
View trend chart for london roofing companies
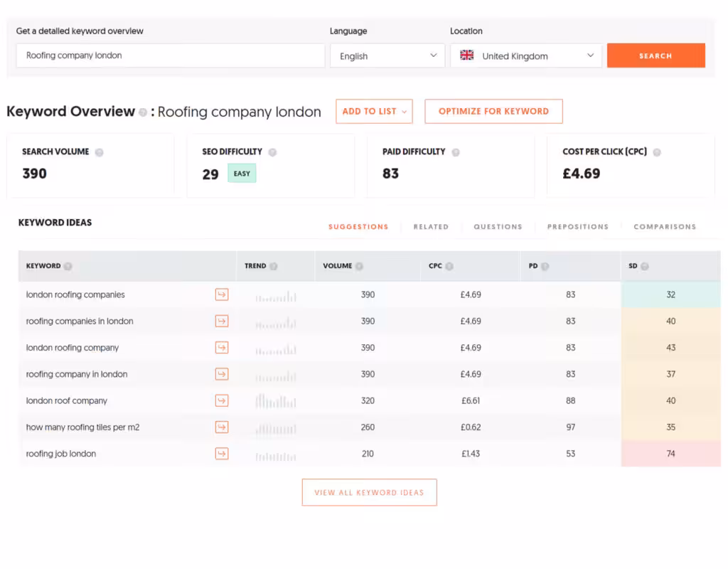click(276, 296)
